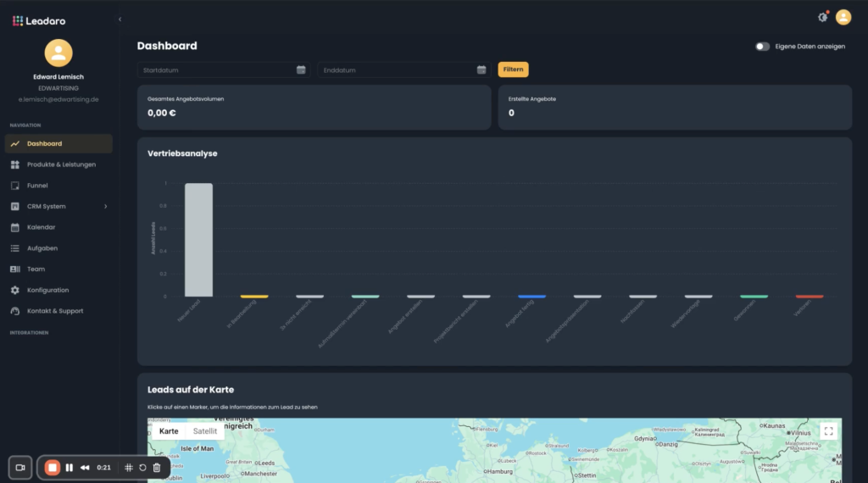Open Funnel menu item
Viewport: 868px width, 483px height.
click(x=58, y=186)
